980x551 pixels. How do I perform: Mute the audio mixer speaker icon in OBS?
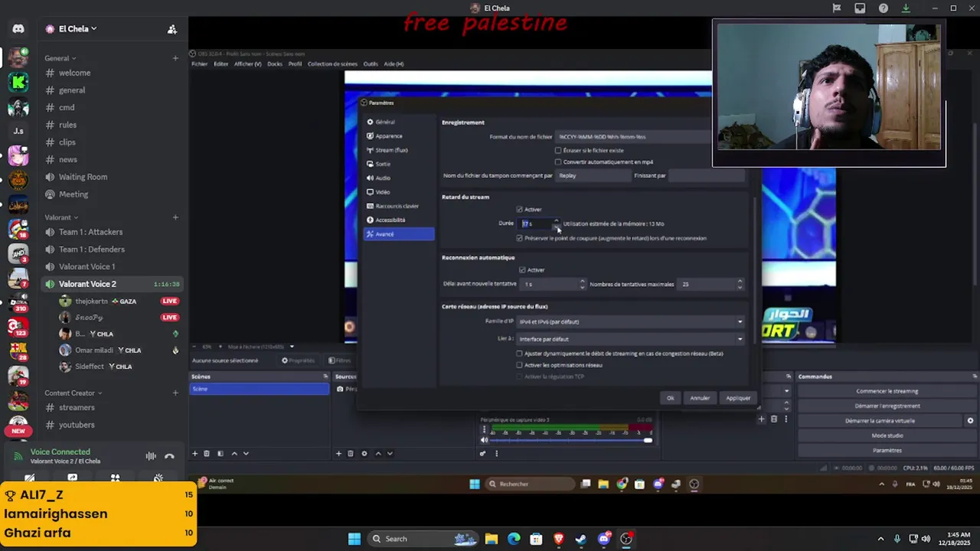pyautogui.click(x=484, y=440)
